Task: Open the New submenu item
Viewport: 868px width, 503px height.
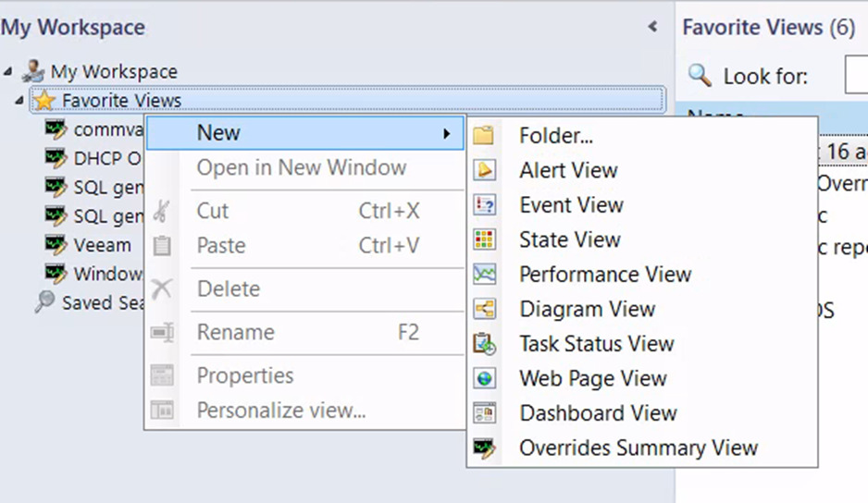Action: (x=305, y=133)
